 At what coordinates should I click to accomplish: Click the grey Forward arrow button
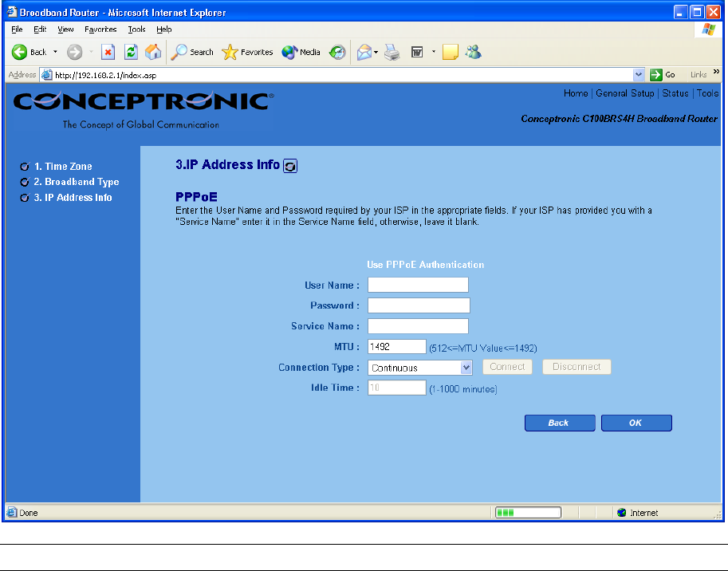tap(74, 52)
